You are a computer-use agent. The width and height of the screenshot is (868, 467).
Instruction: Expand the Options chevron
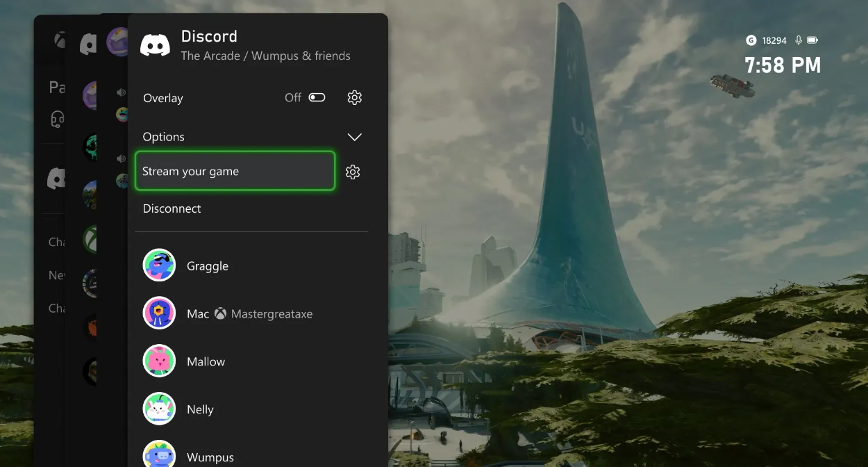point(355,137)
